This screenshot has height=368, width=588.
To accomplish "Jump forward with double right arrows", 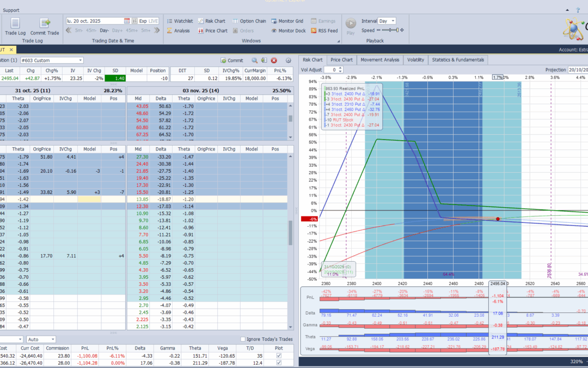I will (x=157, y=31).
